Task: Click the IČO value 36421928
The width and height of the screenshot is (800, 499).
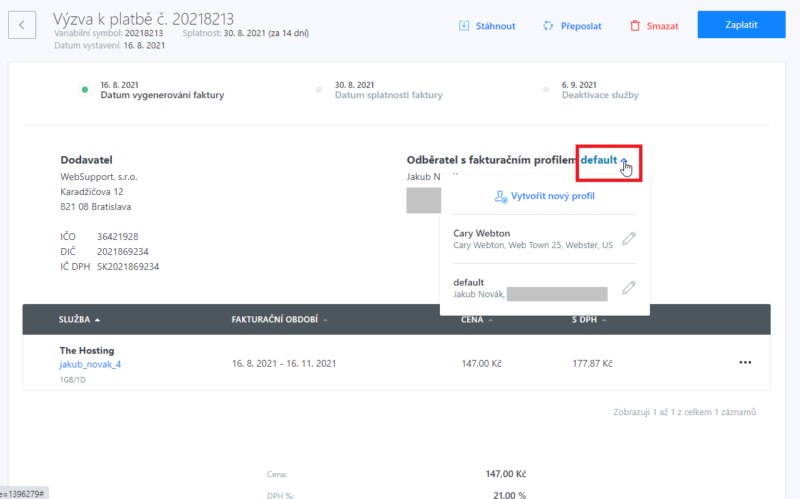Action: click(x=117, y=237)
